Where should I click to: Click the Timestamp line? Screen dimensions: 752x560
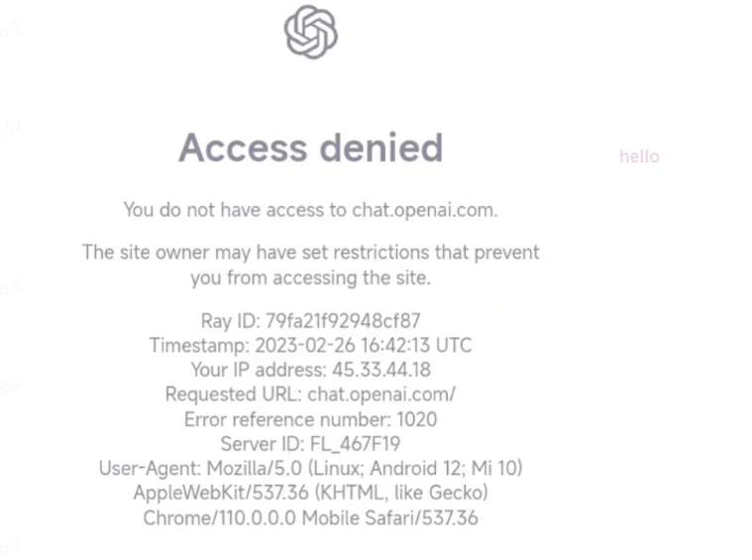(310, 346)
